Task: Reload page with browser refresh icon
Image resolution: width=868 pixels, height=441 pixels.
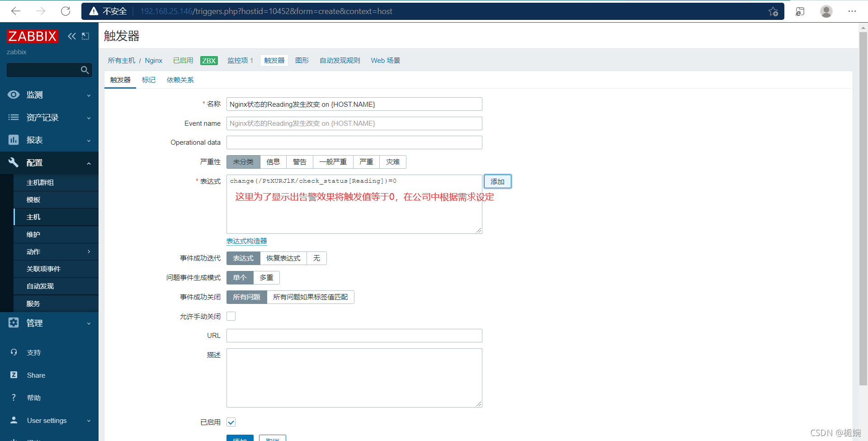Action: tap(66, 11)
